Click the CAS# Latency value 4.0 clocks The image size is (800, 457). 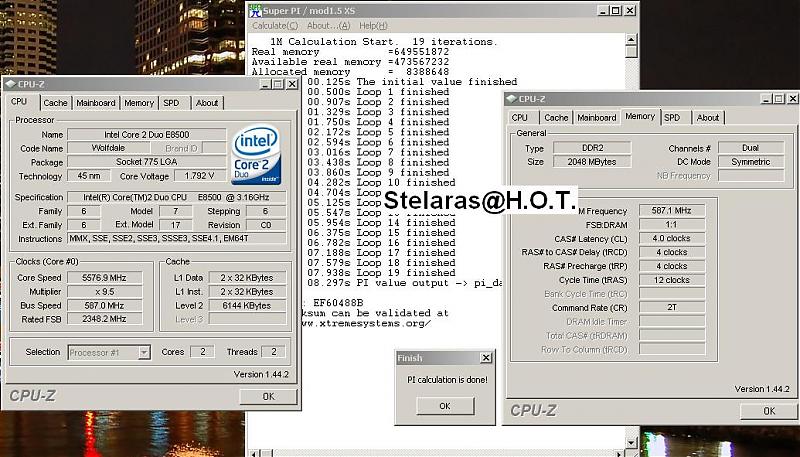tap(672, 238)
